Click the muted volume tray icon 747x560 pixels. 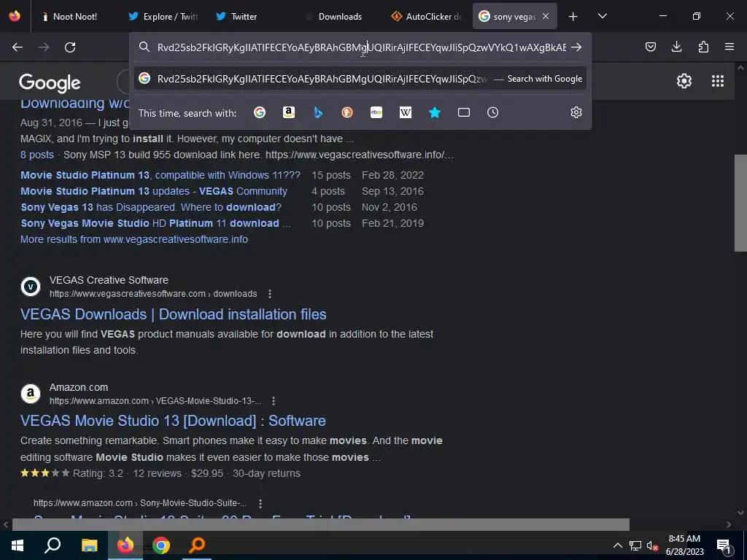tap(652, 545)
